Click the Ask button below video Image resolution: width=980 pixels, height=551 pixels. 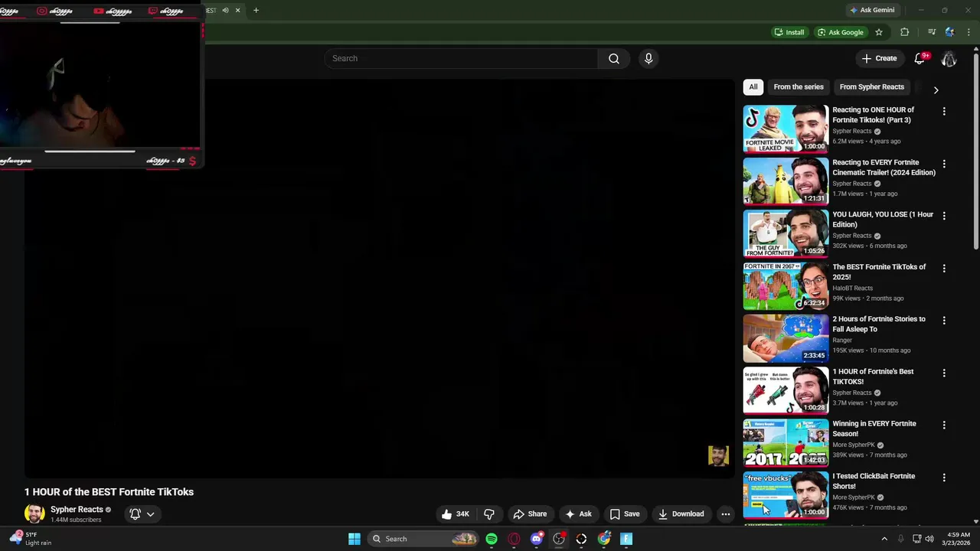(x=578, y=514)
